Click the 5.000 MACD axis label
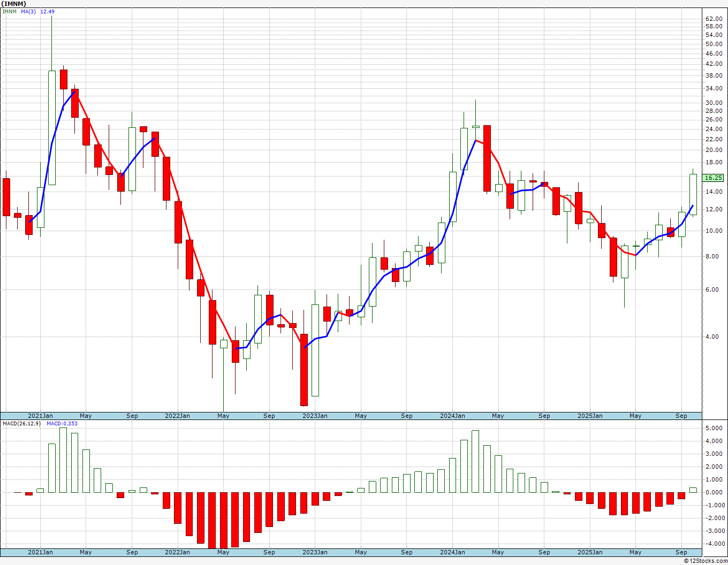Screen dimensions: 728x565 pyautogui.click(x=714, y=429)
